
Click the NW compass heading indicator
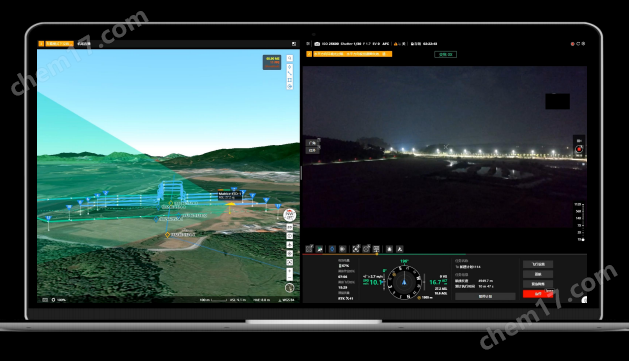pyautogui.click(x=290, y=215)
